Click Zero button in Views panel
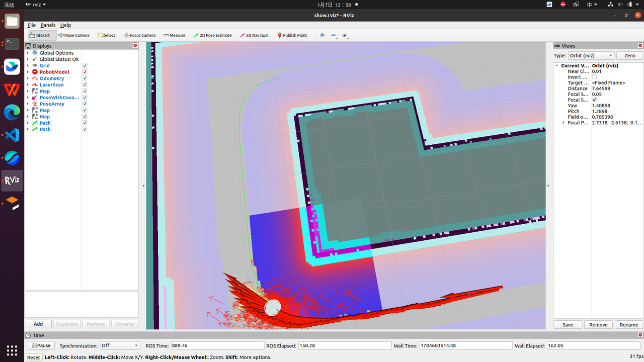The width and height of the screenshot is (644, 362). [x=629, y=55]
